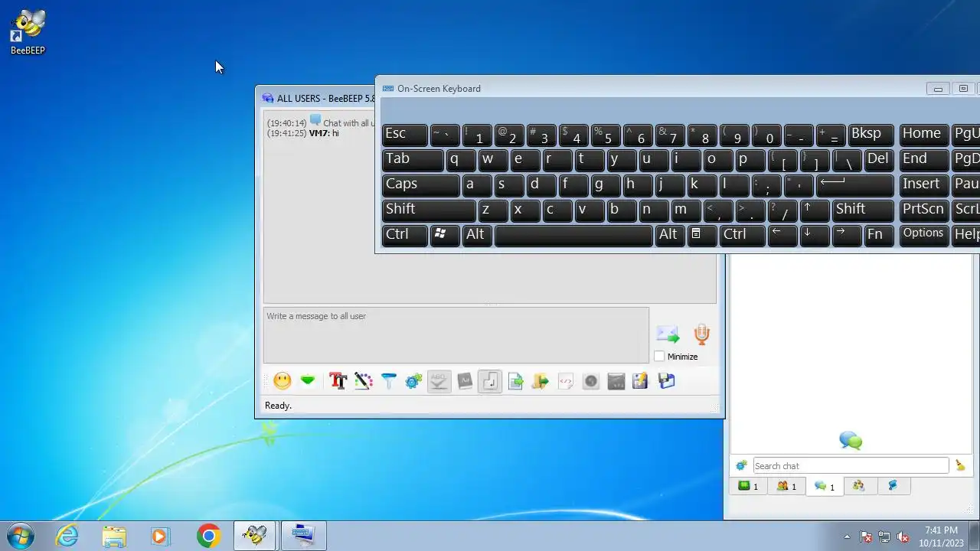Toggle the ABC spell check icon
The width and height of the screenshot is (980, 551).
439,380
